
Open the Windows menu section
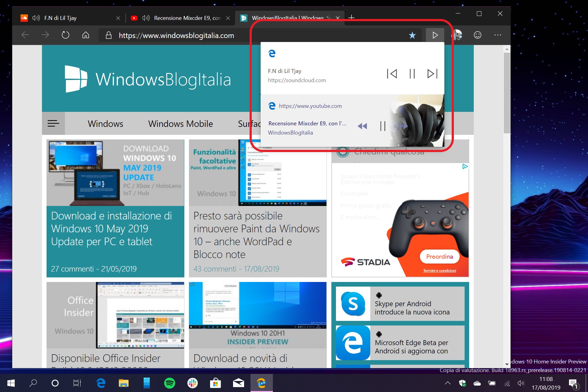click(105, 124)
